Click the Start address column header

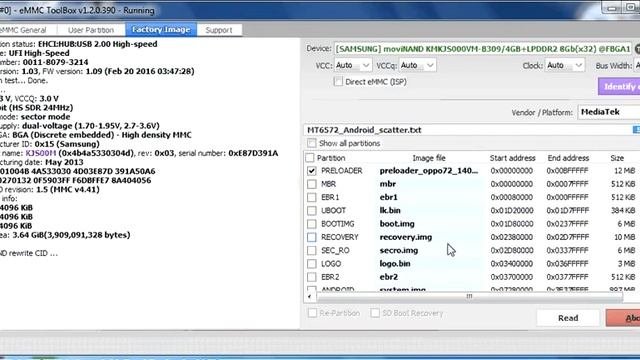tap(512, 158)
